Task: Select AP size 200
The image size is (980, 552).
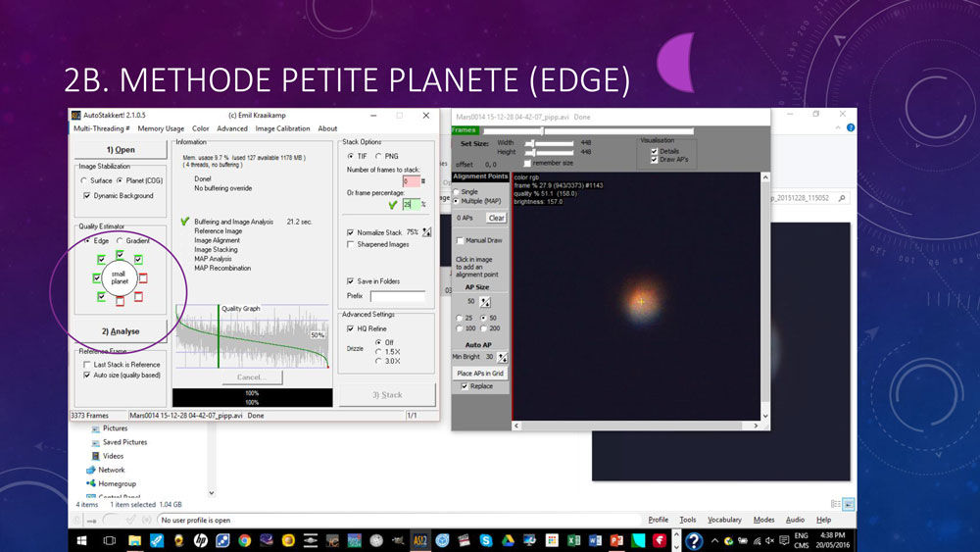Action: (484, 328)
